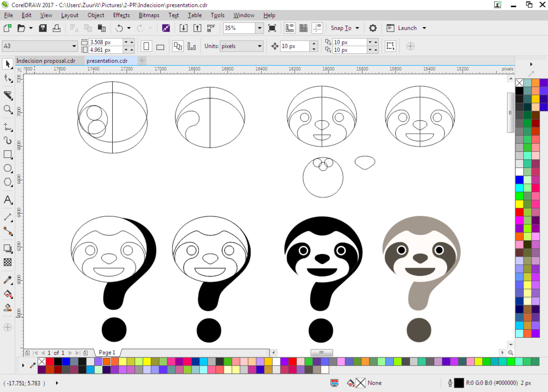548x392 pixels.
Task: Select the Pick tool
Action: 8,64
